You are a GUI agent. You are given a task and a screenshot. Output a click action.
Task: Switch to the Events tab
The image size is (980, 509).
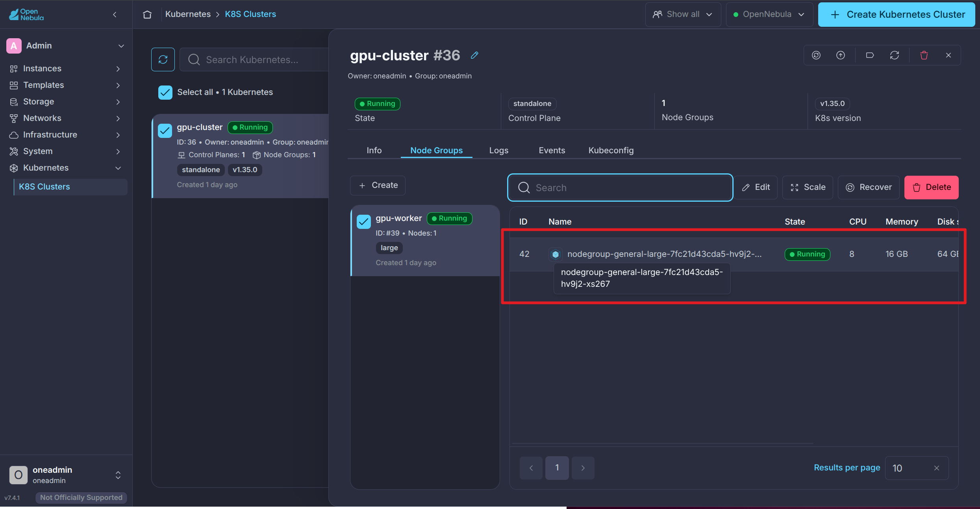pos(552,150)
